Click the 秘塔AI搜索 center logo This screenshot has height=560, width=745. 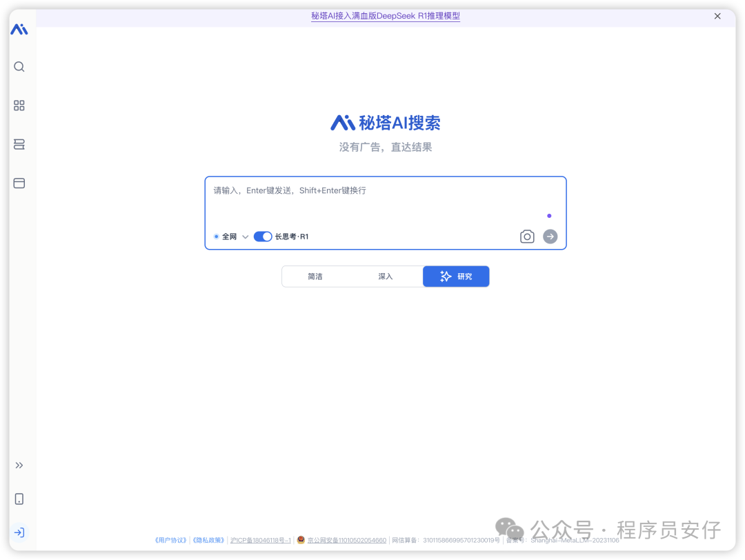click(386, 123)
